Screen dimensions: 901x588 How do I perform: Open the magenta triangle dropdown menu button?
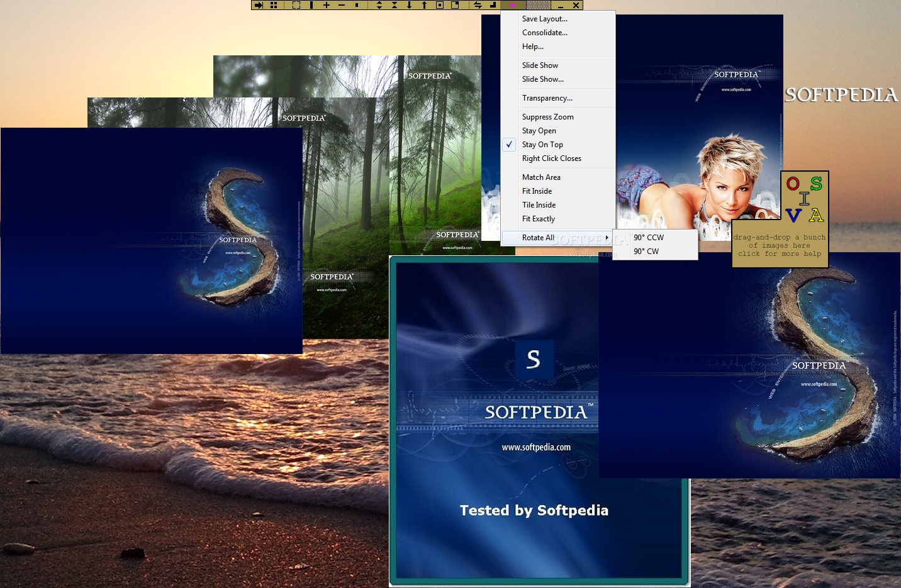[513, 5]
